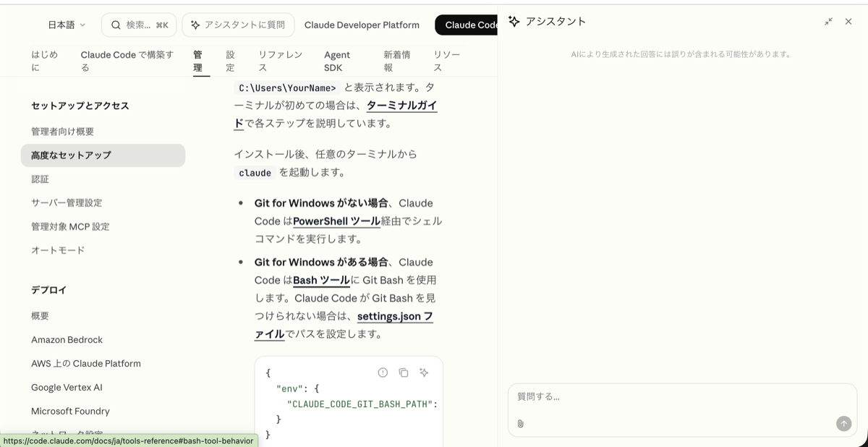Click the セットアップとアクセス section heading
The image size is (868, 447).
tap(80, 106)
